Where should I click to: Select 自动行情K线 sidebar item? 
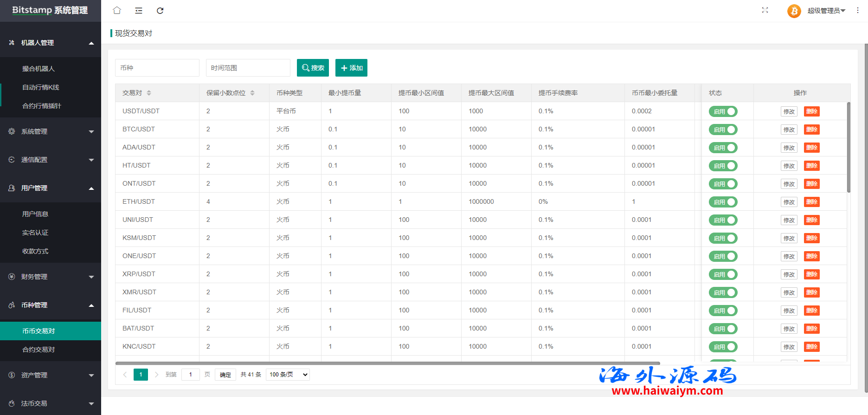click(41, 87)
